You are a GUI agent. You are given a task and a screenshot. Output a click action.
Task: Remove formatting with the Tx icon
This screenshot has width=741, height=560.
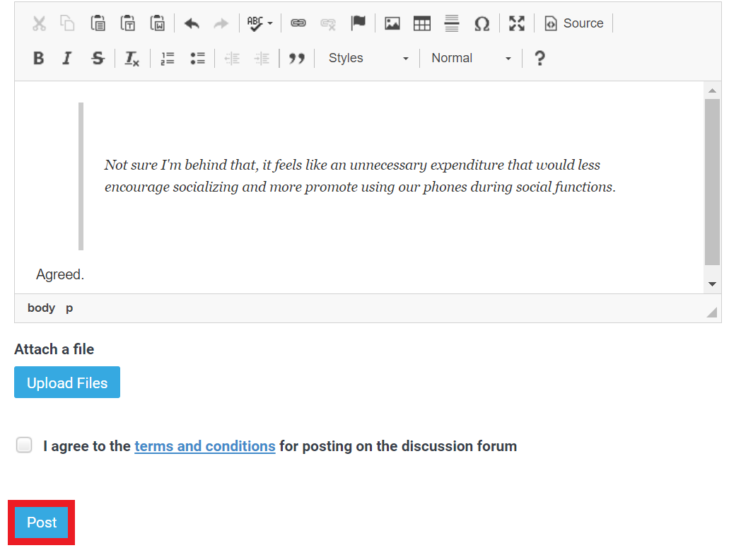(132, 58)
